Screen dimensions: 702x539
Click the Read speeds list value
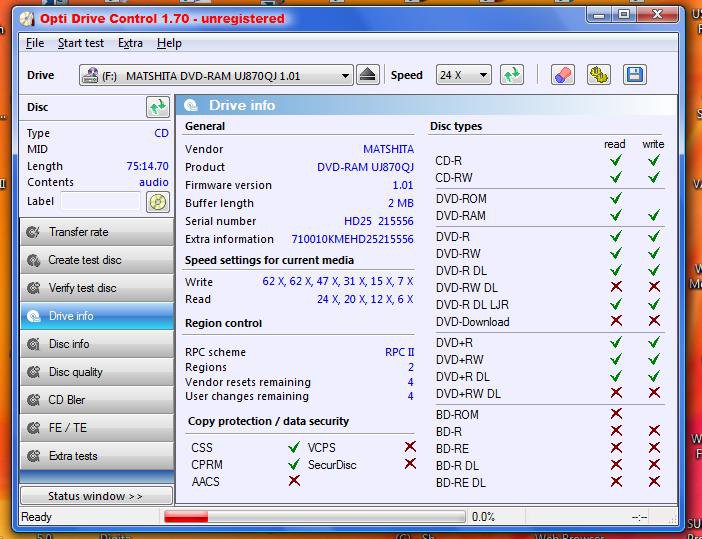tap(365, 299)
